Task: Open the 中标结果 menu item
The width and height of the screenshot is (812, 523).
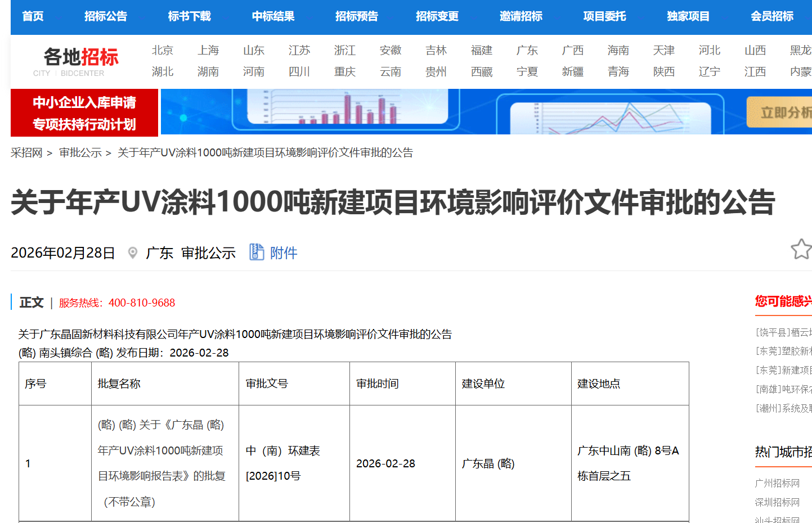Action: click(x=273, y=16)
